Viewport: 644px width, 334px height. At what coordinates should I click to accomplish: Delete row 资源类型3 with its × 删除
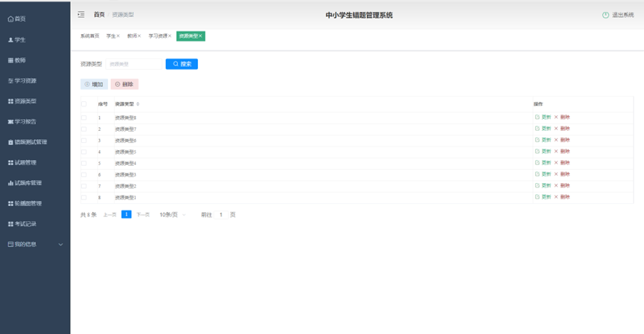tap(562, 174)
